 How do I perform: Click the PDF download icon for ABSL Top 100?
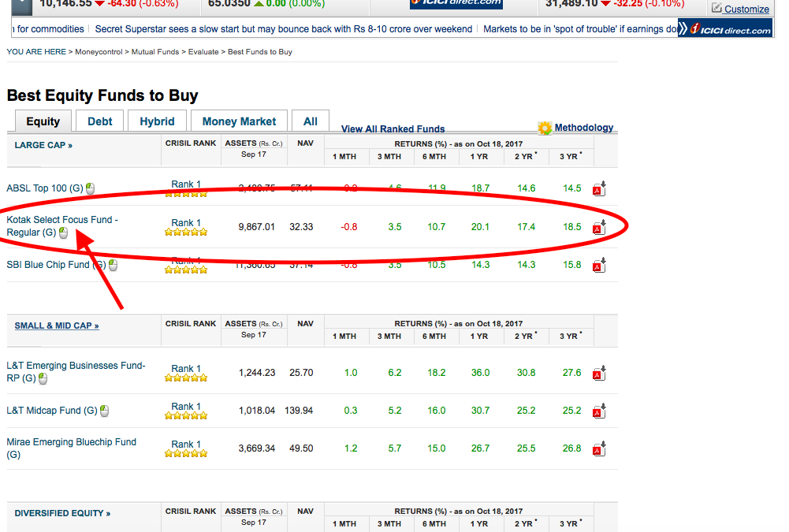tap(599, 188)
